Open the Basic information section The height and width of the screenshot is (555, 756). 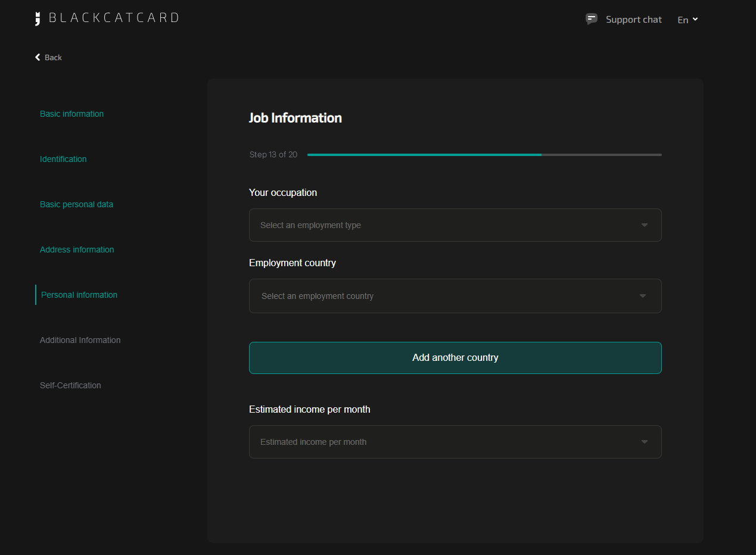tap(71, 114)
